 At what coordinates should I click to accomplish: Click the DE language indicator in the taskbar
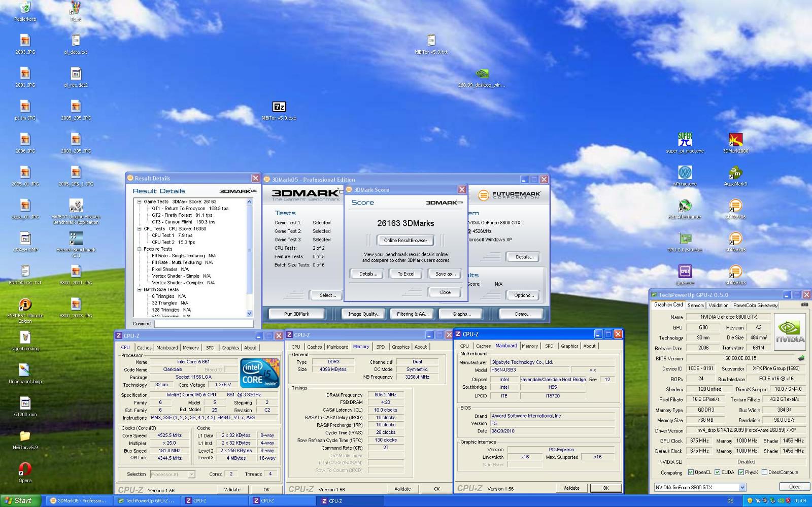[730, 501]
